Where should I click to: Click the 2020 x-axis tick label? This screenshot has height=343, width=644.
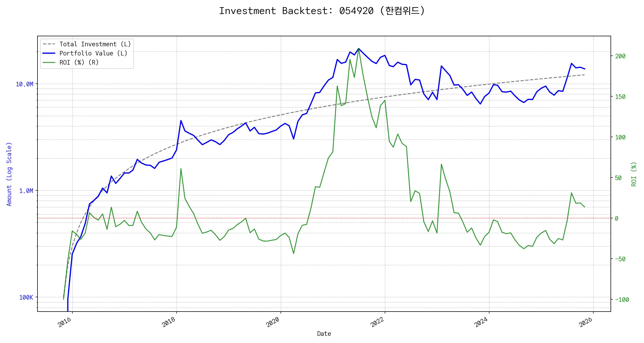273,322
